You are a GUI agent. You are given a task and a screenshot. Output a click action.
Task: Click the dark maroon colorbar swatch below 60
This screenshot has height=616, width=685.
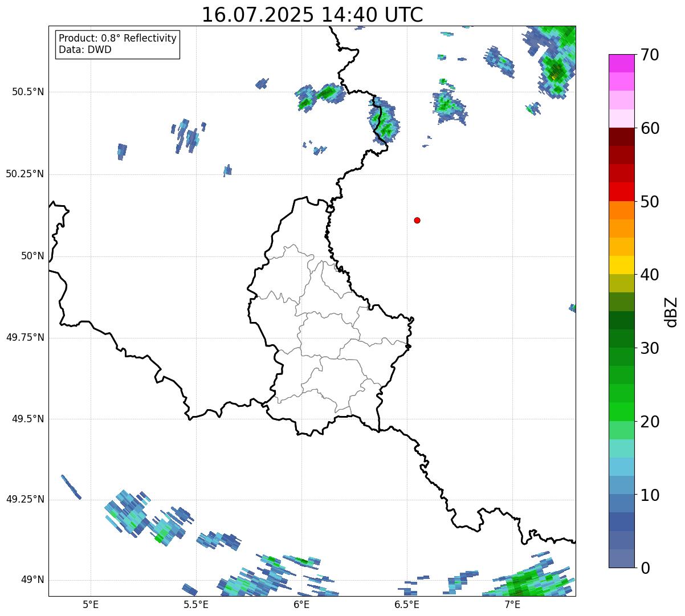tap(621, 137)
